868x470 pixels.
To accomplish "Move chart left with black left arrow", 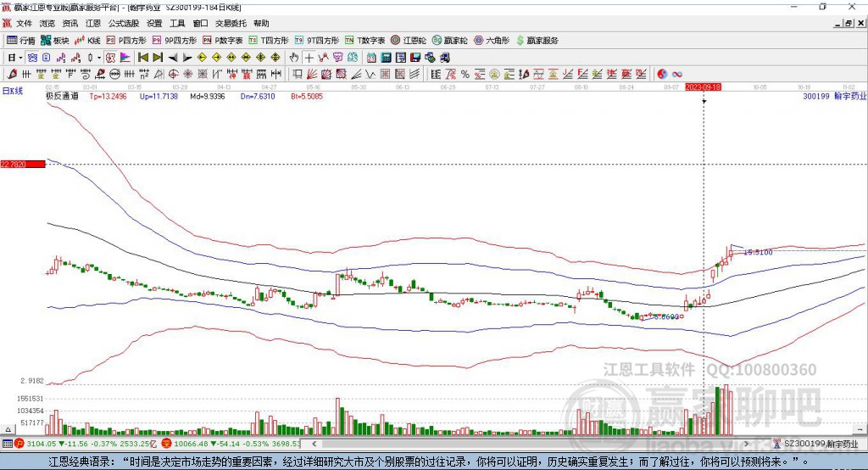I will point(173,58).
